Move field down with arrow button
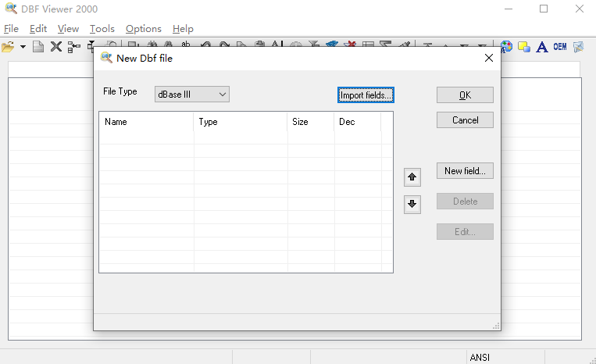Image resolution: width=596 pixels, height=364 pixels. [412, 204]
